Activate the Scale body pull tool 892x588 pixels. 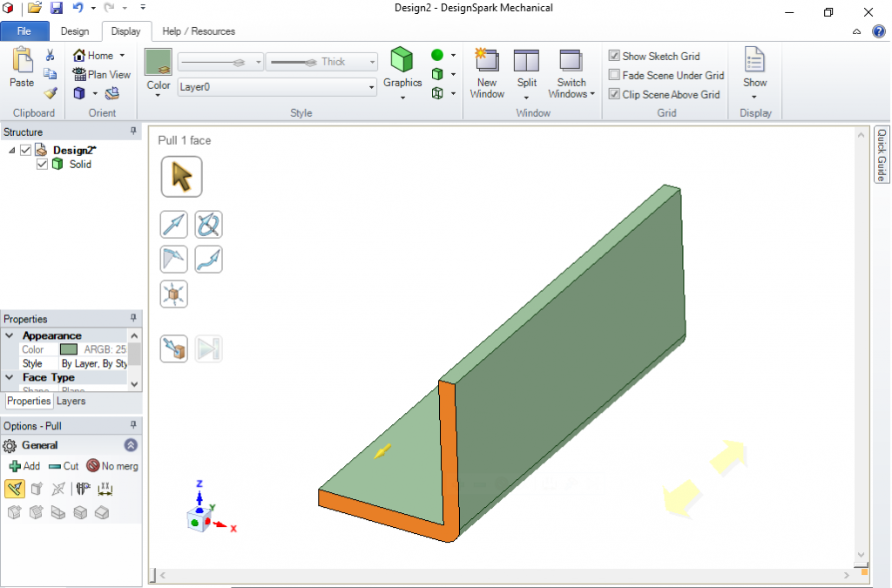(173, 294)
